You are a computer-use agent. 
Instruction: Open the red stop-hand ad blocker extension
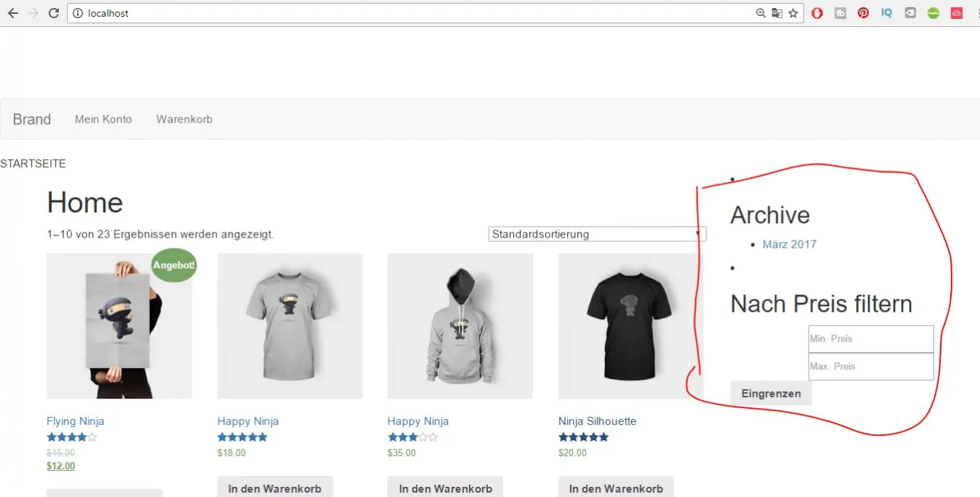click(817, 13)
